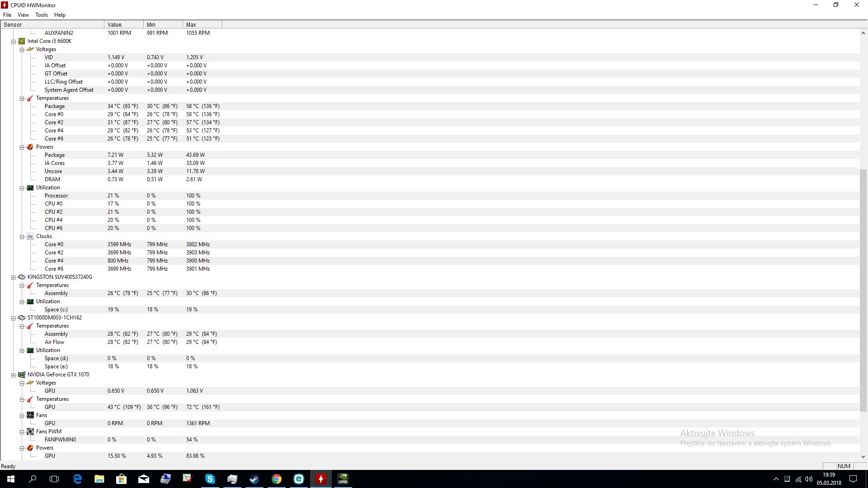Open the File menu

point(7,15)
